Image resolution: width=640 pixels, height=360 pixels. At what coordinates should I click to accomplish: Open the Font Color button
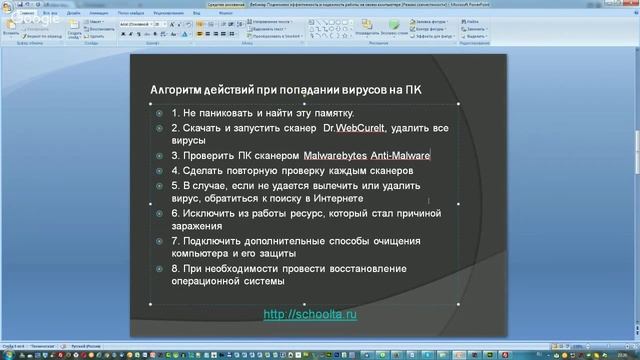[185, 34]
